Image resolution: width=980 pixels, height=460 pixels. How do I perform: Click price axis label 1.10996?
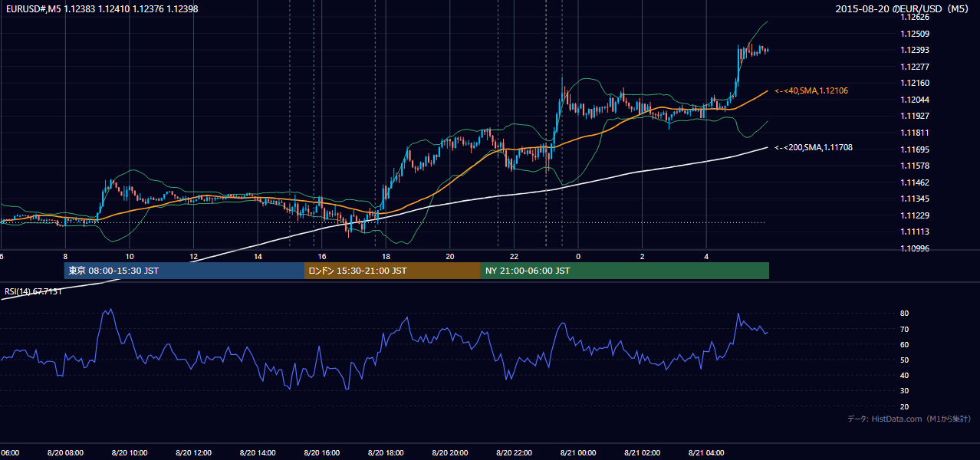[x=916, y=248]
